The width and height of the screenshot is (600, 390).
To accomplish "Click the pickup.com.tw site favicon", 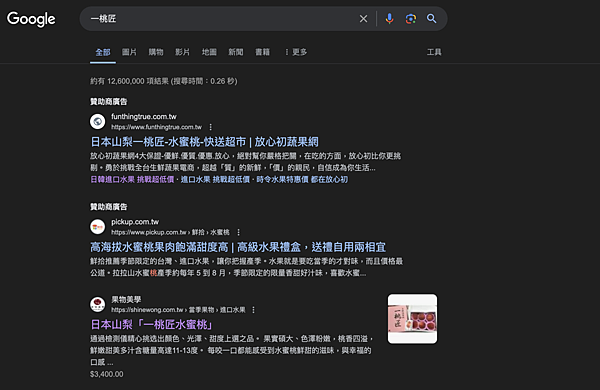I will 98,227.
